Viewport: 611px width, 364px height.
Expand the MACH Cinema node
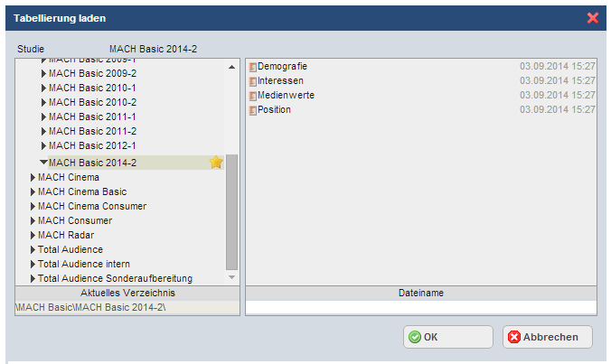pos(33,178)
